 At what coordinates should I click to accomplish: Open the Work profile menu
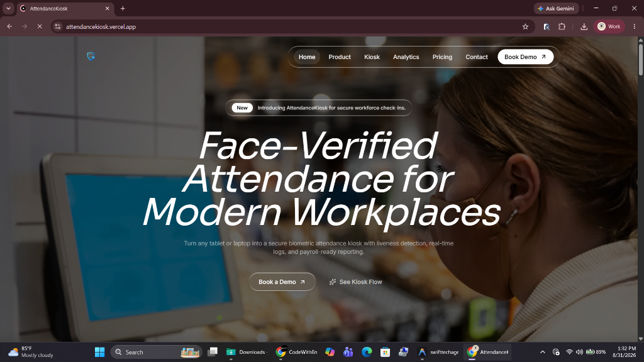(x=609, y=26)
